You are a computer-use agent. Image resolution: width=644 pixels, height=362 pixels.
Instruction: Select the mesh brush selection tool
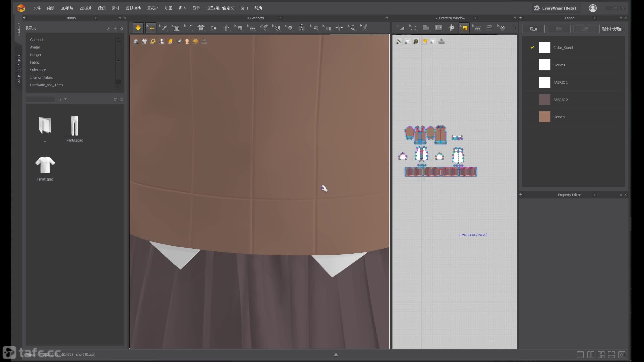tap(163, 28)
